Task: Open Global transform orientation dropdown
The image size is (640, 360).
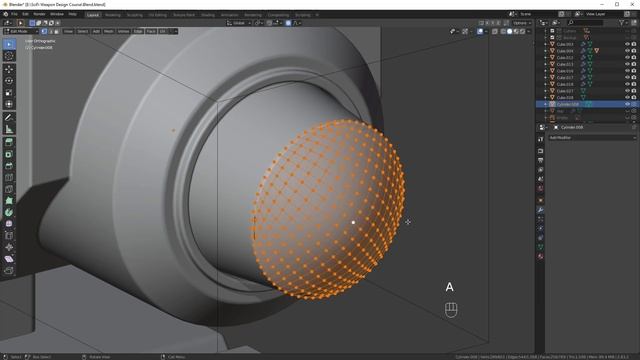Action: coord(239,23)
